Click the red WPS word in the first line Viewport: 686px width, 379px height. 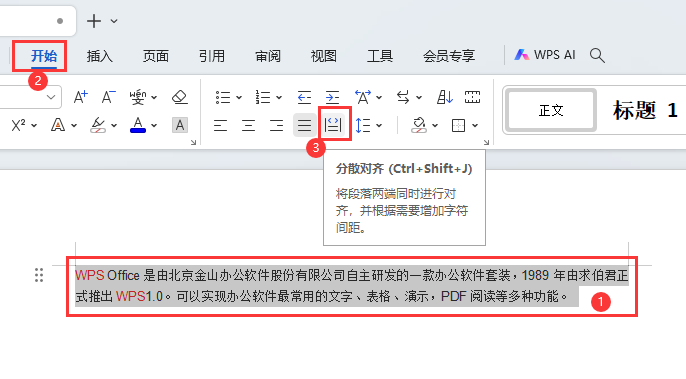(x=90, y=275)
